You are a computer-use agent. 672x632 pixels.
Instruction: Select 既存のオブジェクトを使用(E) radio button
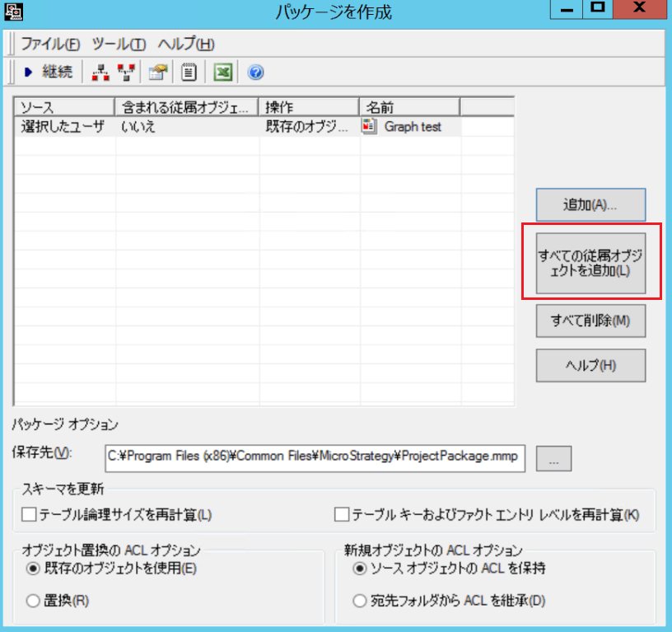coord(33,569)
